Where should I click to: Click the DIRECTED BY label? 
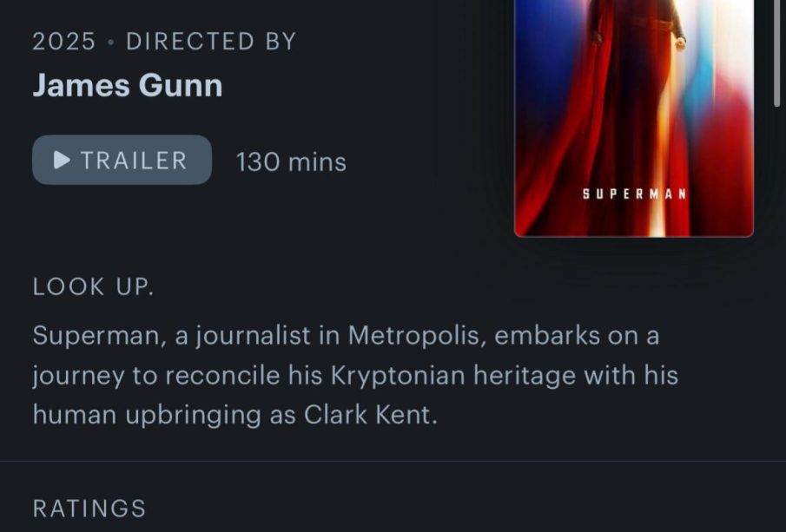[x=211, y=41]
